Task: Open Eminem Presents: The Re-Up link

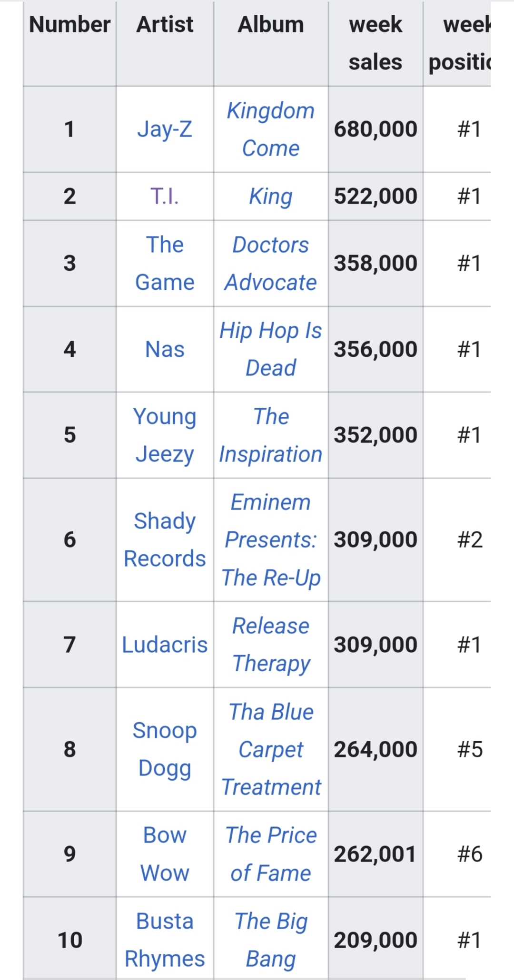Action: coord(270,540)
